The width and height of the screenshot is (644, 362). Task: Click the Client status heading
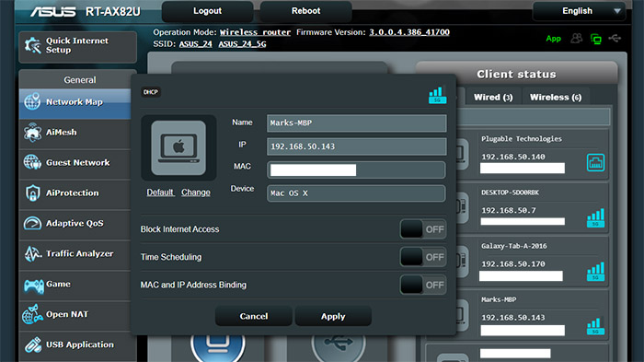(516, 74)
